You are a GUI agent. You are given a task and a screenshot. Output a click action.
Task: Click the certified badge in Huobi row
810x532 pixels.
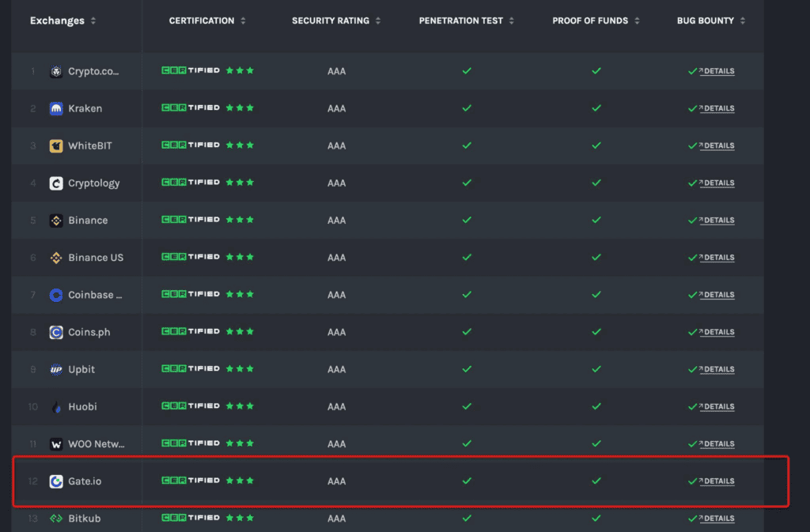[x=191, y=406]
